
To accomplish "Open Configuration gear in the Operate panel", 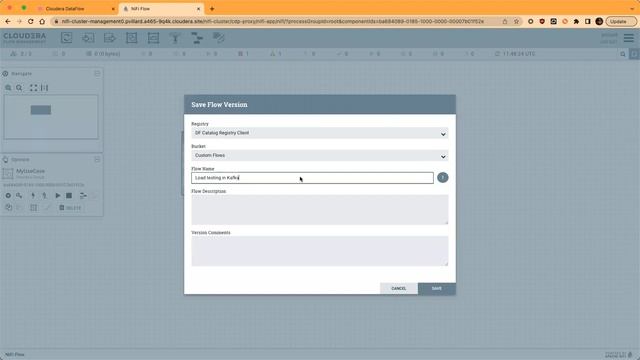I will click(x=8, y=196).
